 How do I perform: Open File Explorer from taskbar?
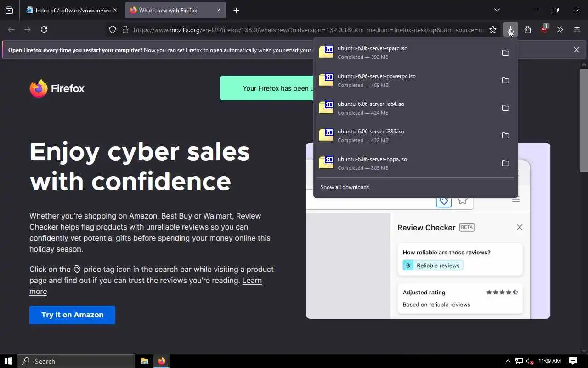pyautogui.click(x=144, y=361)
